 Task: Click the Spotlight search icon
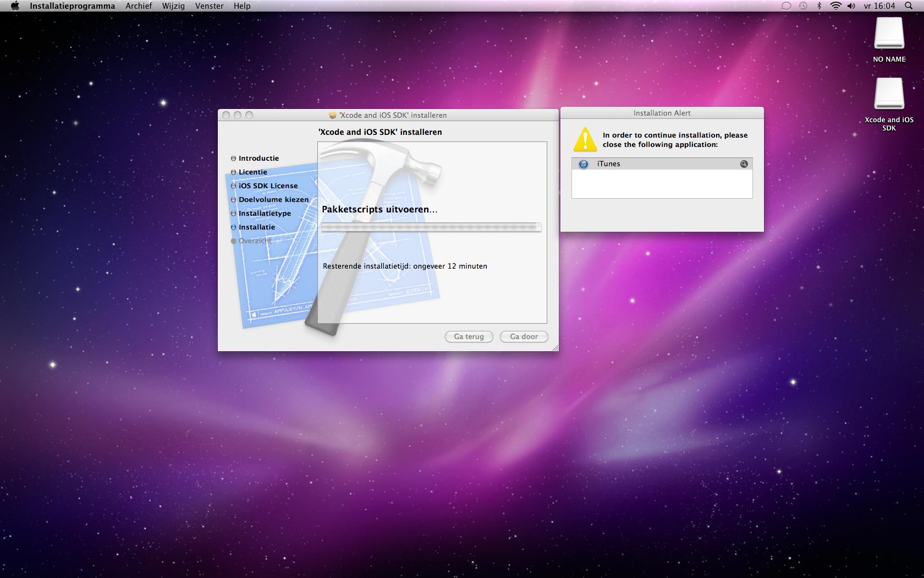[x=908, y=6]
